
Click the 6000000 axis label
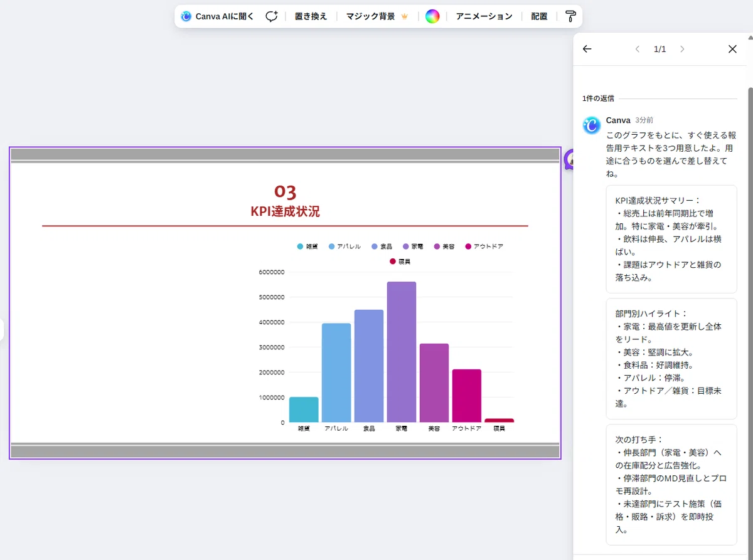[x=272, y=272]
